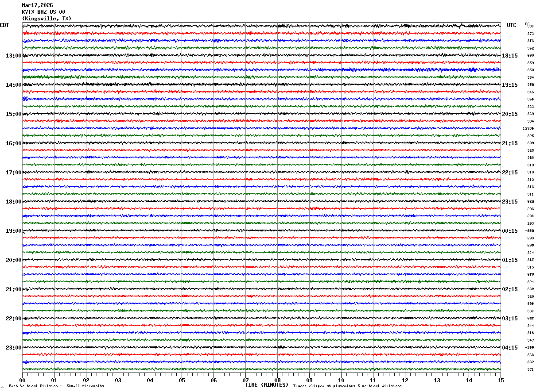The image size is (536, 392).
Task: Click minute tick label 04 on time axis
Action: (150, 380)
